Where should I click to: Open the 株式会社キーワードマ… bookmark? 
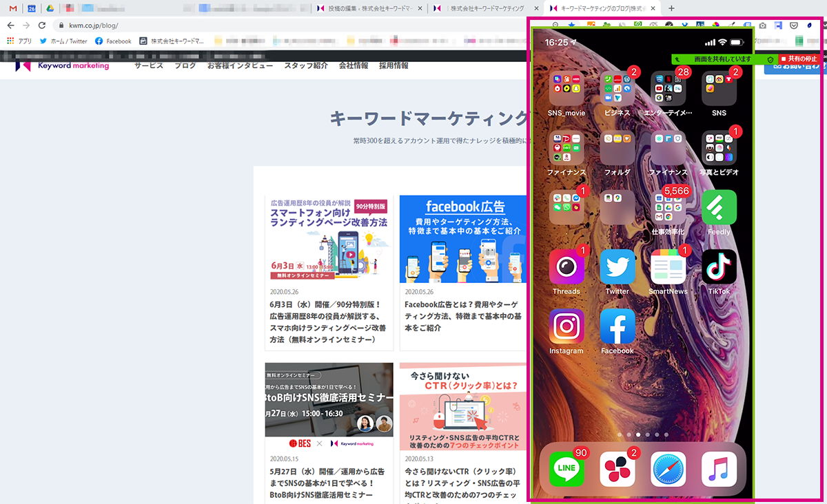pyautogui.click(x=172, y=41)
